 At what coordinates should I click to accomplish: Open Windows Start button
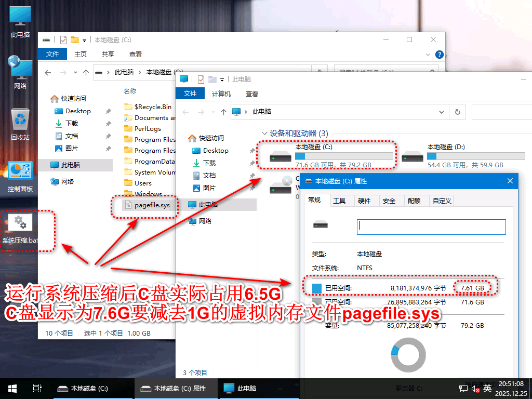coord(12,389)
